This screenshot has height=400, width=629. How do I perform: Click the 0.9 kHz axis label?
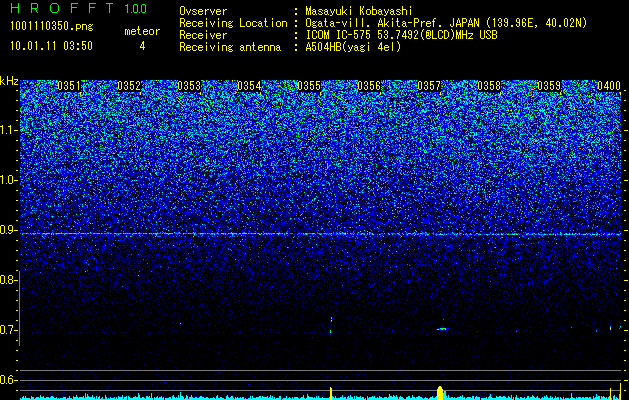point(8,230)
